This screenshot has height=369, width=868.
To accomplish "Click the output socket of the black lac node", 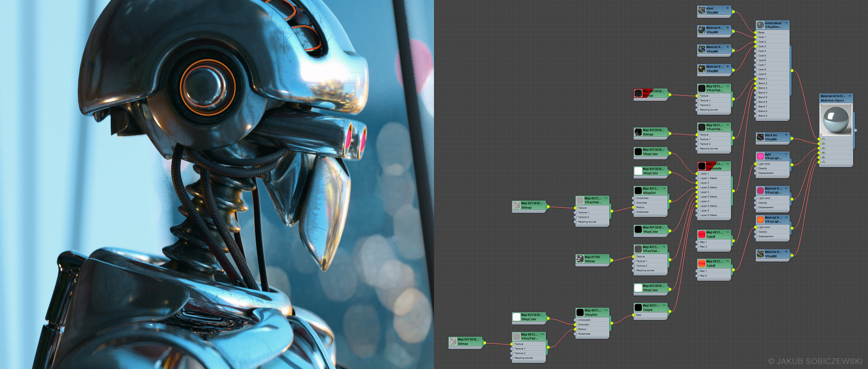I will coord(792,138).
